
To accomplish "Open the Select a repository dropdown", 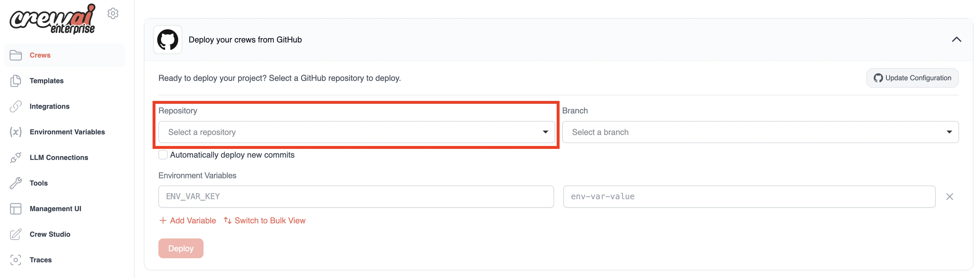I will [356, 132].
